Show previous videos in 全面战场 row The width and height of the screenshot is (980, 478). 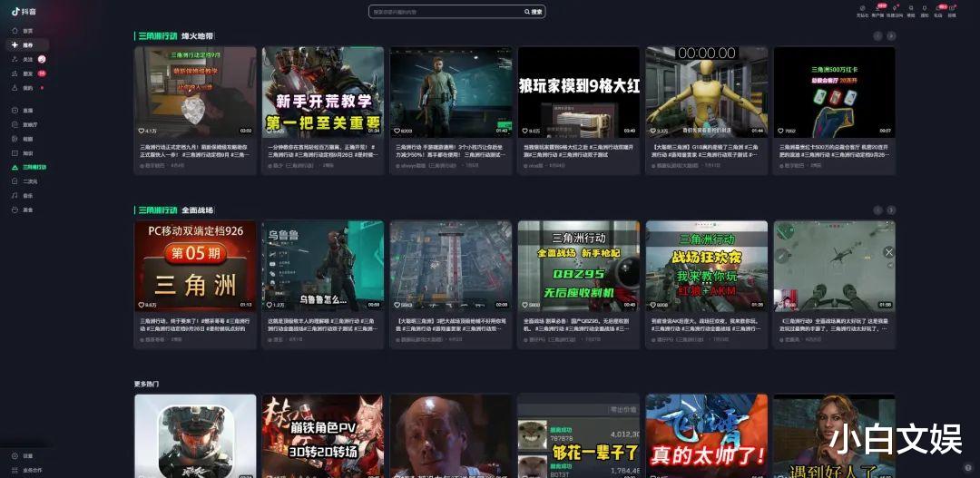(x=877, y=210)
